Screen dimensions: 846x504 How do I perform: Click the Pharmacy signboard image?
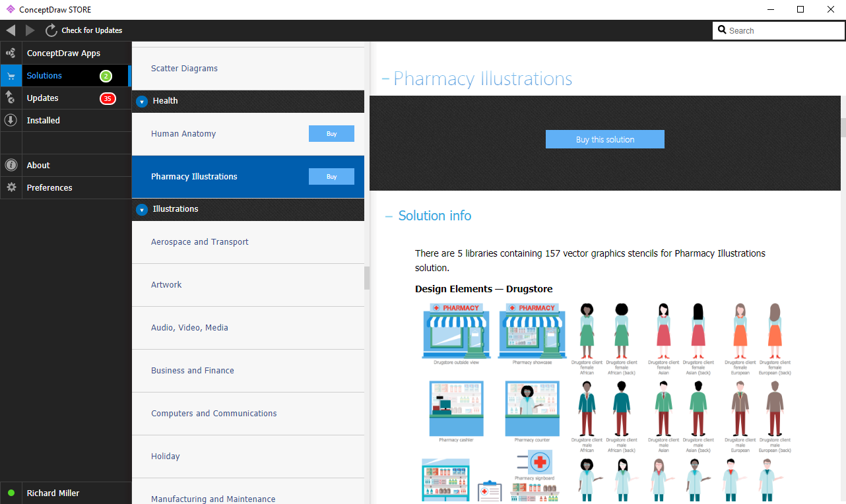pyautogui.click(x=535, y=462)
